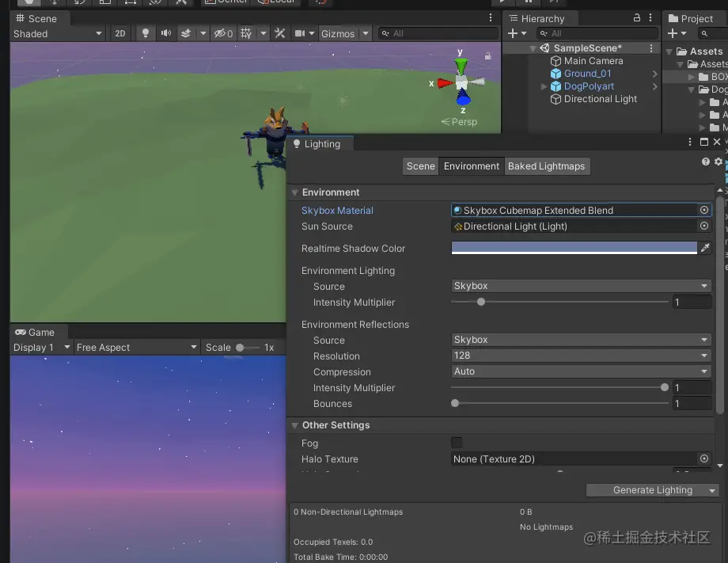The image size is (728, 563).
Task: Click the Hierarchy search field
Action: click(x=597, y=33)
